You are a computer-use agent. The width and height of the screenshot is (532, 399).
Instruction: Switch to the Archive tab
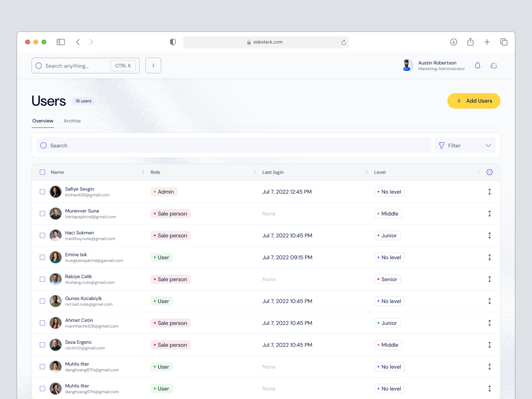point(72,121)
